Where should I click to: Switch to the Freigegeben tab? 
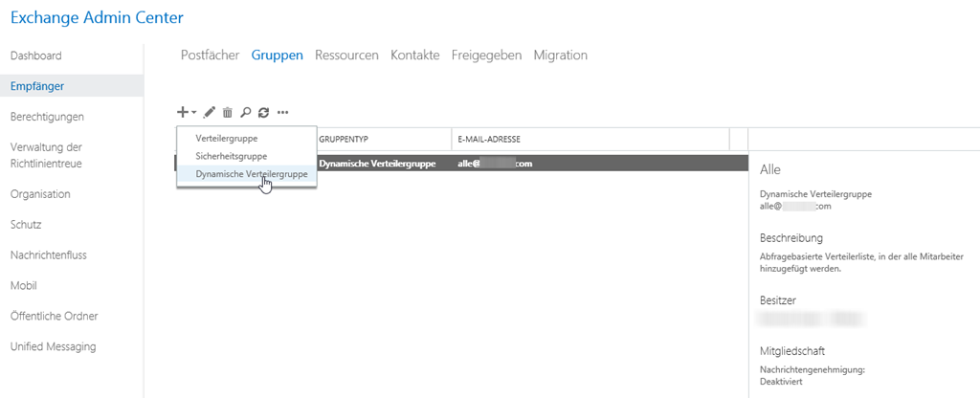(x=486, y=55)
